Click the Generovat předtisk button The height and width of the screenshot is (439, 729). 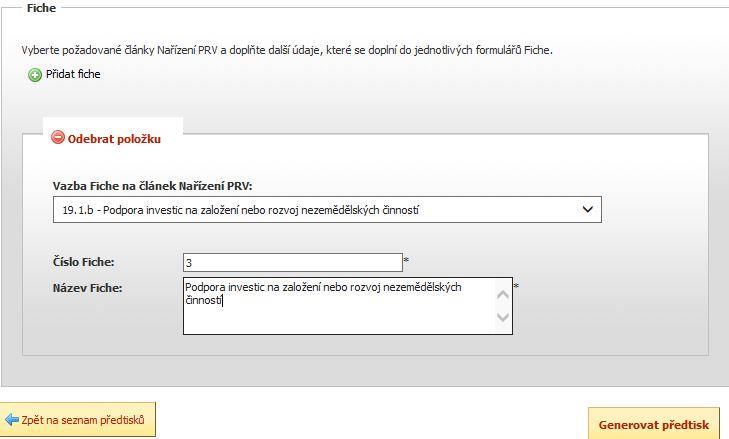click(x=654, y=424)
